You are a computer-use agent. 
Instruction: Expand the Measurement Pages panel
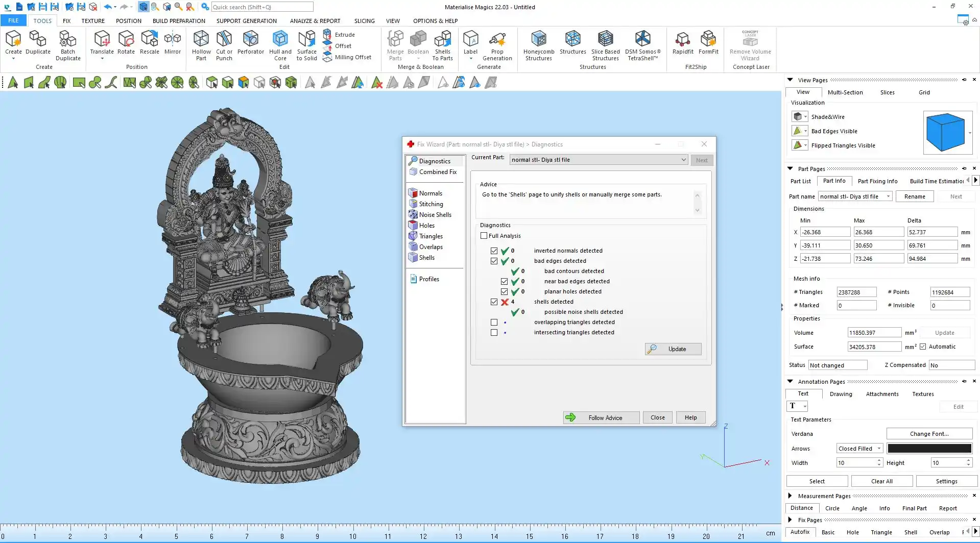(790, 496)
